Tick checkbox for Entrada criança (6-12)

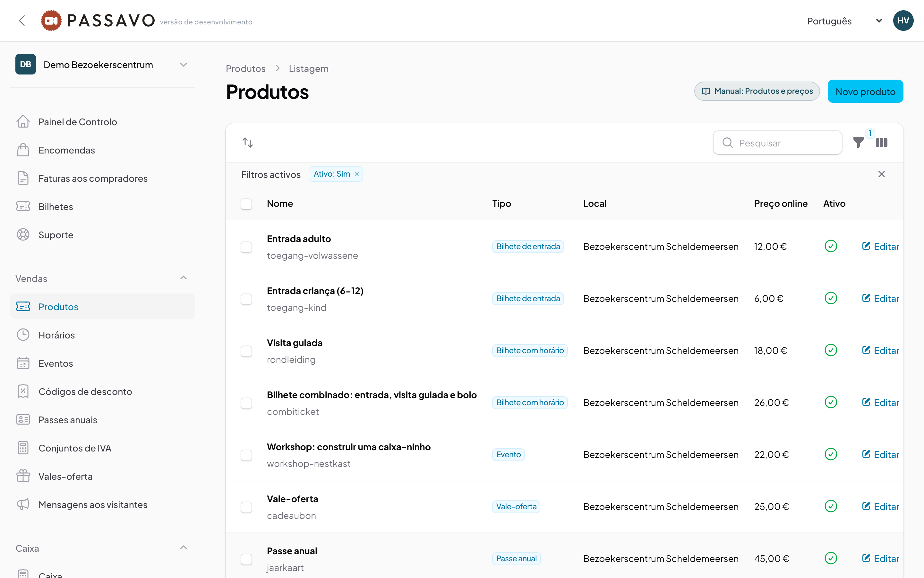[246, 299]
